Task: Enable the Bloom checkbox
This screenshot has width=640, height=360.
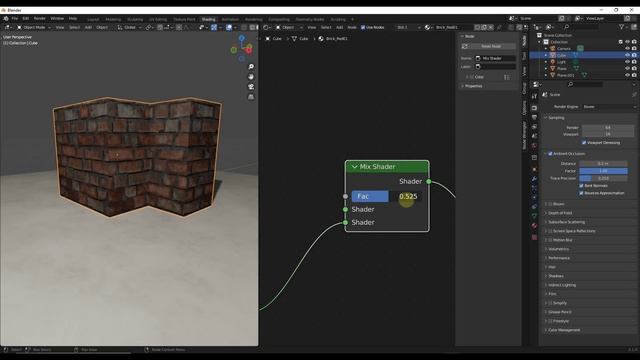Action: [x=550, y=204]
